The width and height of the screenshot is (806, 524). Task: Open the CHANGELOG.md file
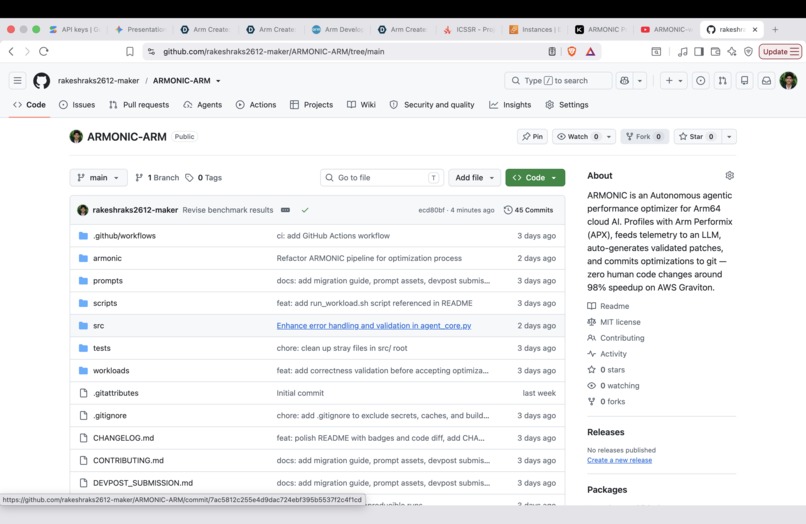tap(123, 438)
